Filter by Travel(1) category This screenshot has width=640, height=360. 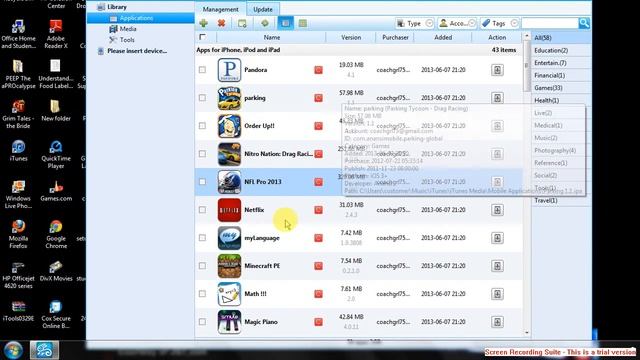[561, 200]
